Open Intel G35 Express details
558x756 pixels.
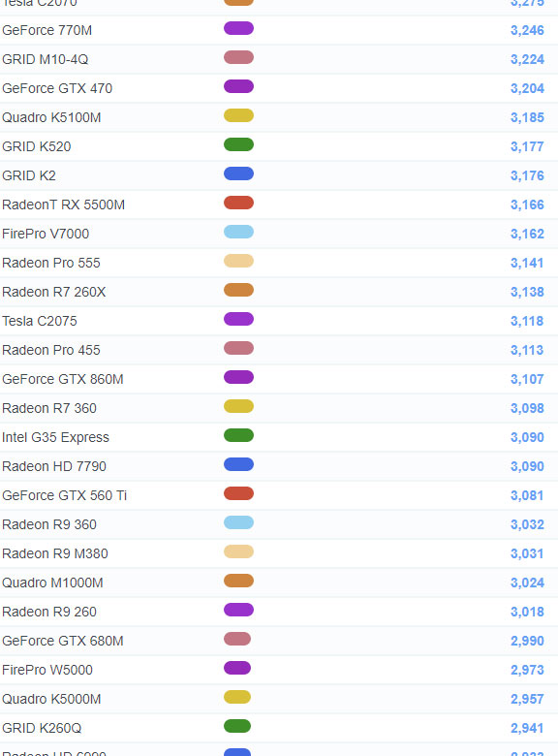click(56, 437)
